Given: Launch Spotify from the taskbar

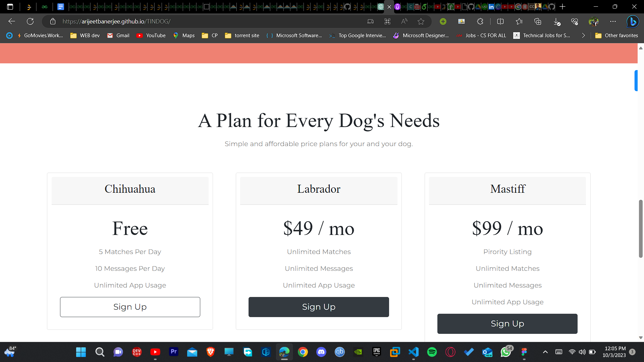Looking at the screenshot, I should point(432,352).
